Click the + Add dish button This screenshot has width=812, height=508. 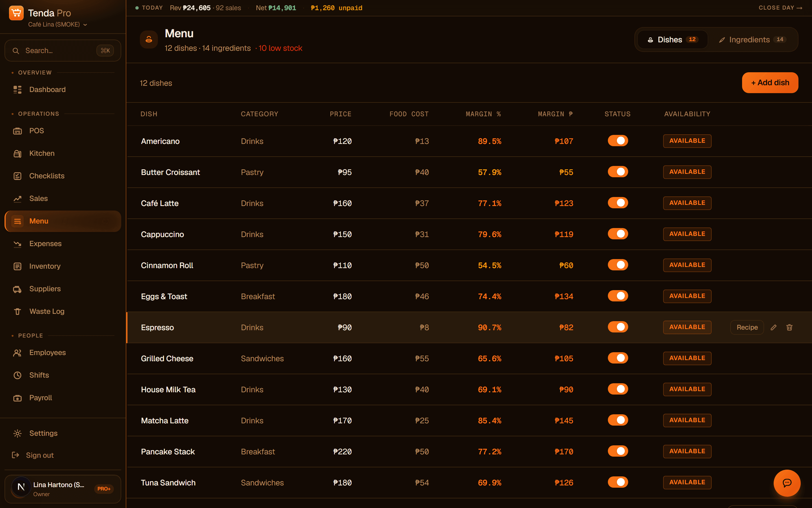770,83
